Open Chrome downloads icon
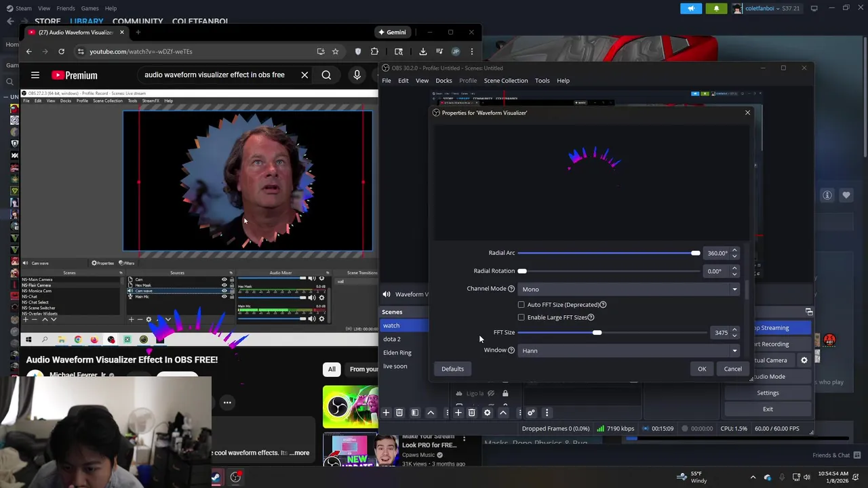 [x=422, y=52]
